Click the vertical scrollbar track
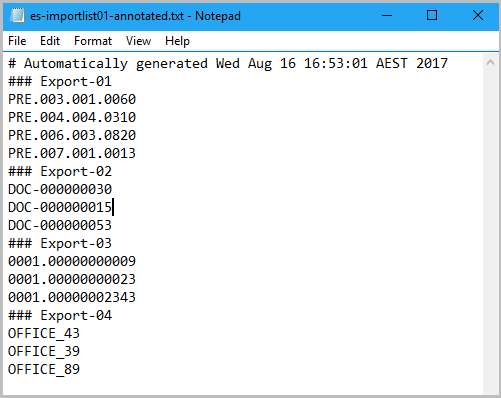This screenshot has height=398, width=501. pos(490,227)
